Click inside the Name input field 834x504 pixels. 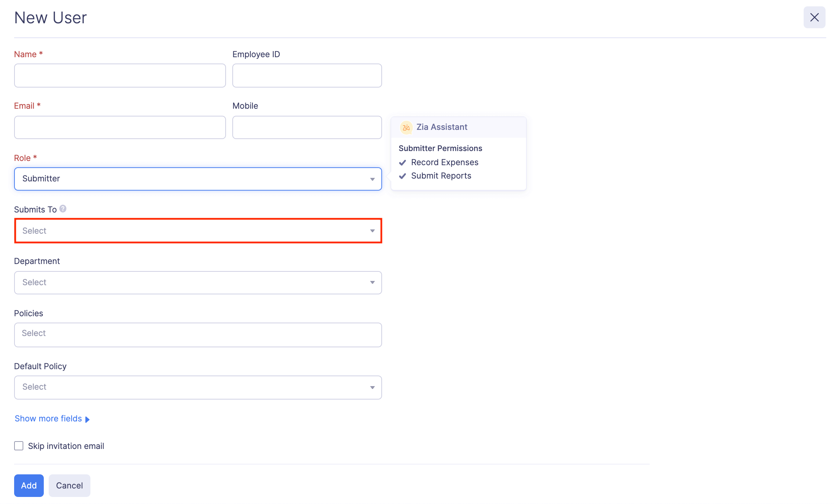pos(120,75)
